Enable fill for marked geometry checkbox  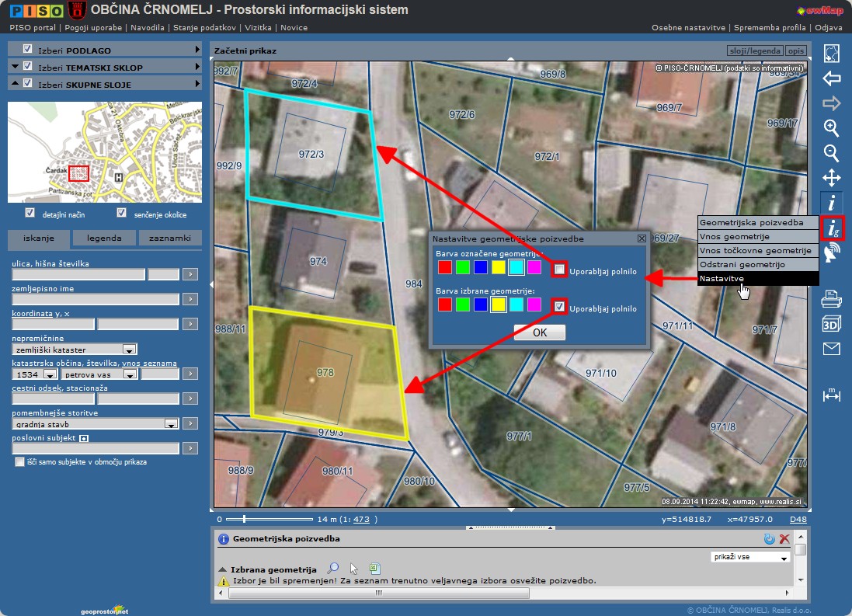tap(559, 269)
